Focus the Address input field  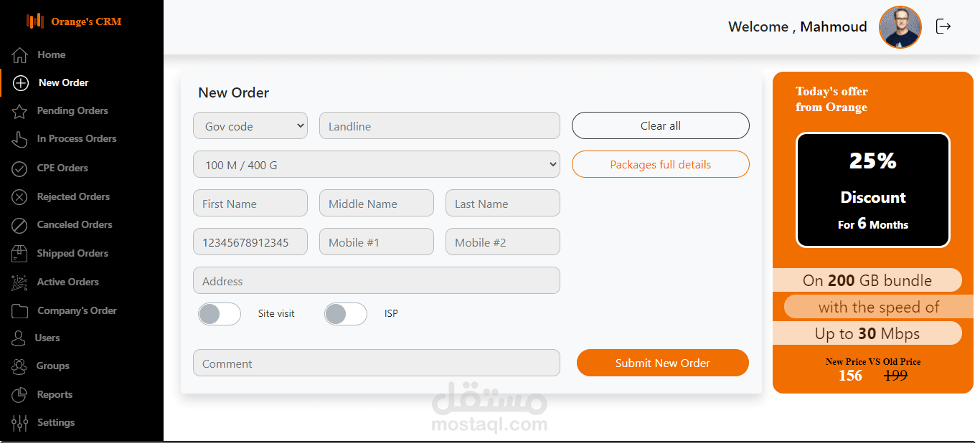coord(377,280)
